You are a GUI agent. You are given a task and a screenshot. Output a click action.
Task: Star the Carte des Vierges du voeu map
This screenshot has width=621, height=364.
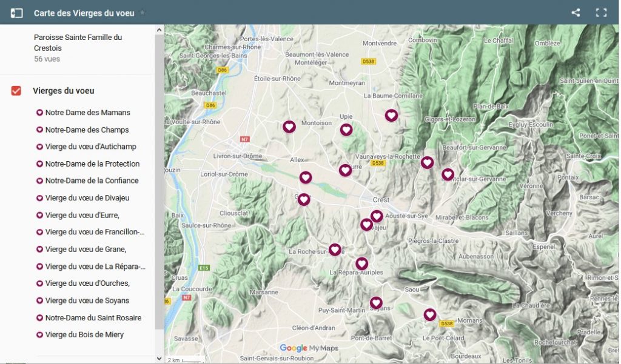tap(143, 13)
